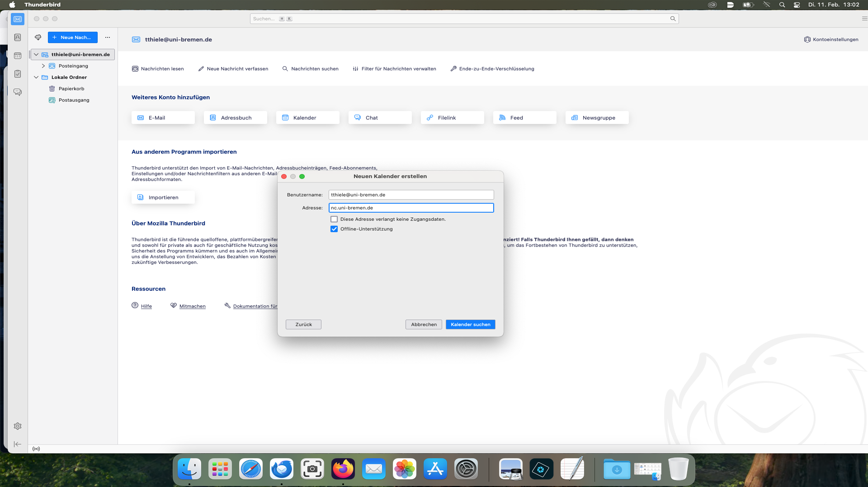Collapse the tthiele@uni-bremen.de account tree
This screenshot has width=868, height=487.
pos(36,55)
